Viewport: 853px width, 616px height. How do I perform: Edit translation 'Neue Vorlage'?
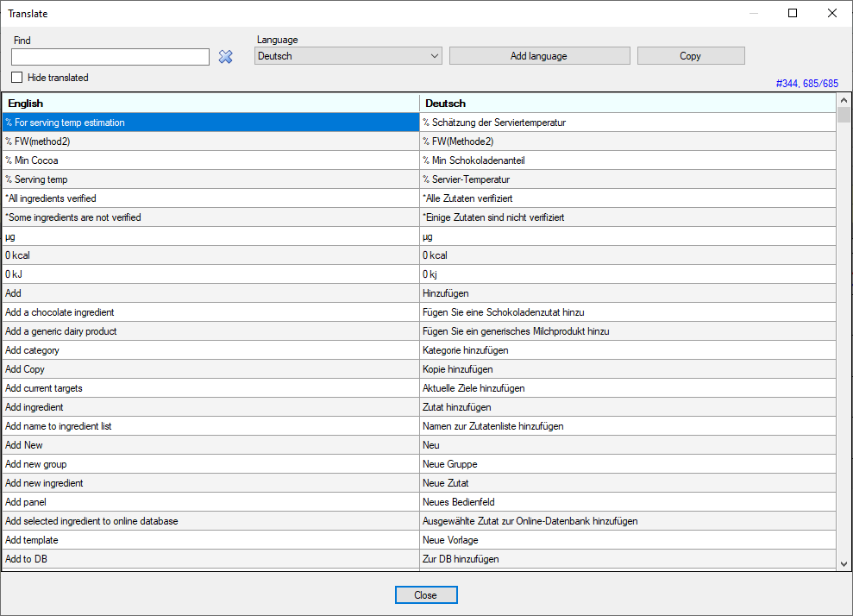(x=628, y=540)
